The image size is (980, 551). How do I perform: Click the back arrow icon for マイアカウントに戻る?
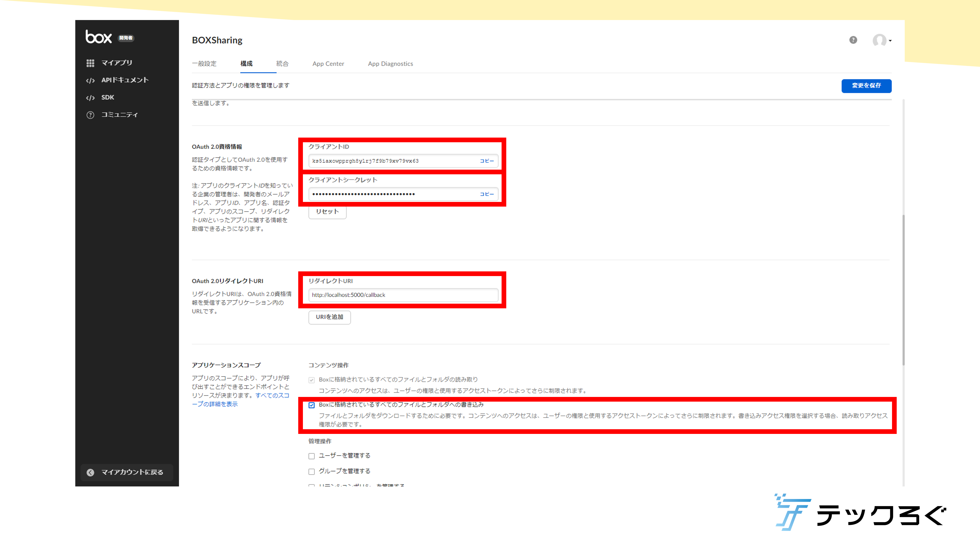click(90, 472)
